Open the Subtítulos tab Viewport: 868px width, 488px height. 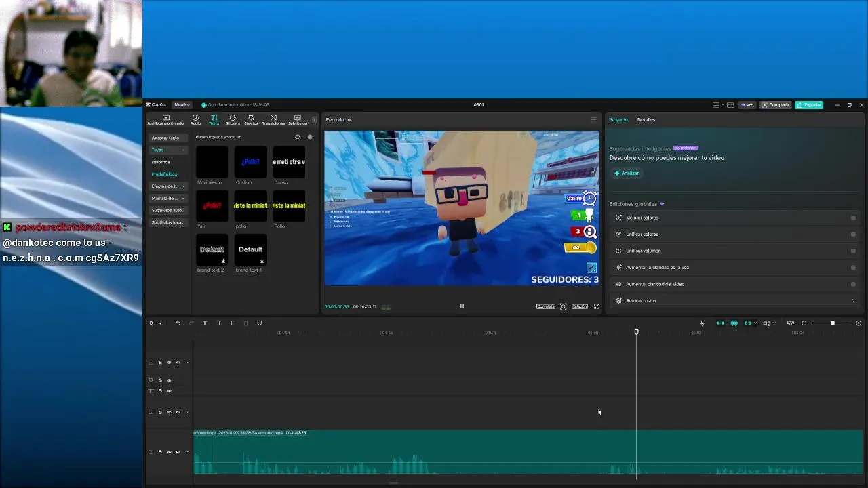point(297,120)
